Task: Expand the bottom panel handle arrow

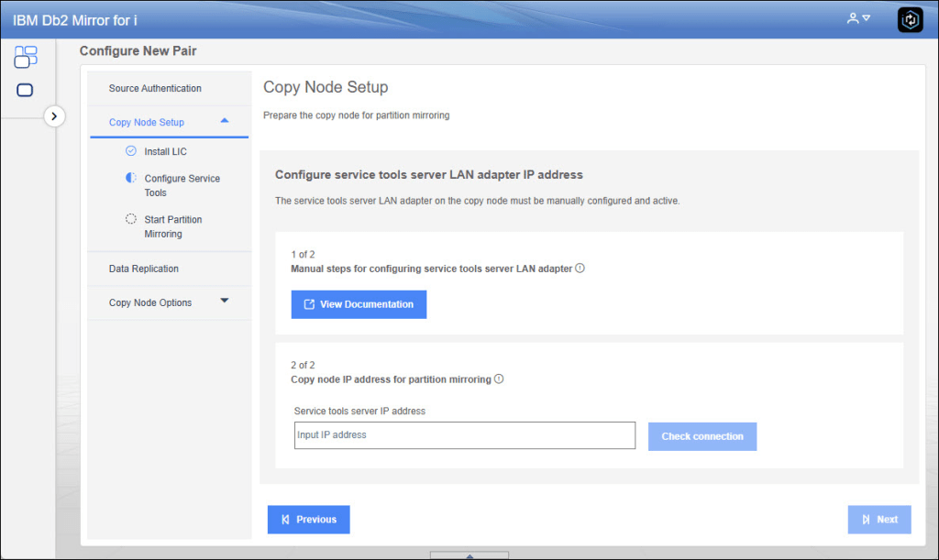Action: point(469,555)
